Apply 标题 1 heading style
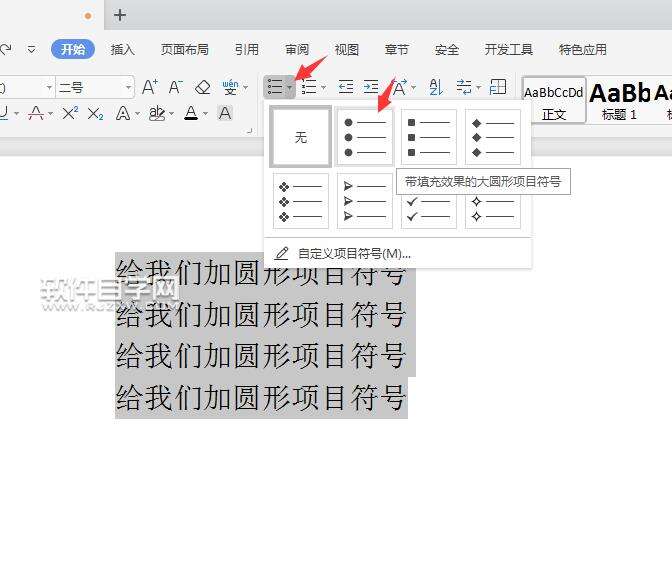This screenshot has width=672, height=562. click(x=620, y=101)
